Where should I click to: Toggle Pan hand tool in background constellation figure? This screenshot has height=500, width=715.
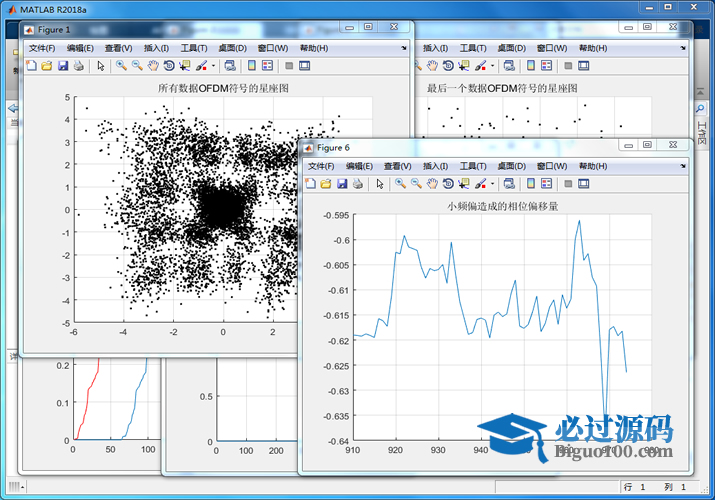(432, 66)
